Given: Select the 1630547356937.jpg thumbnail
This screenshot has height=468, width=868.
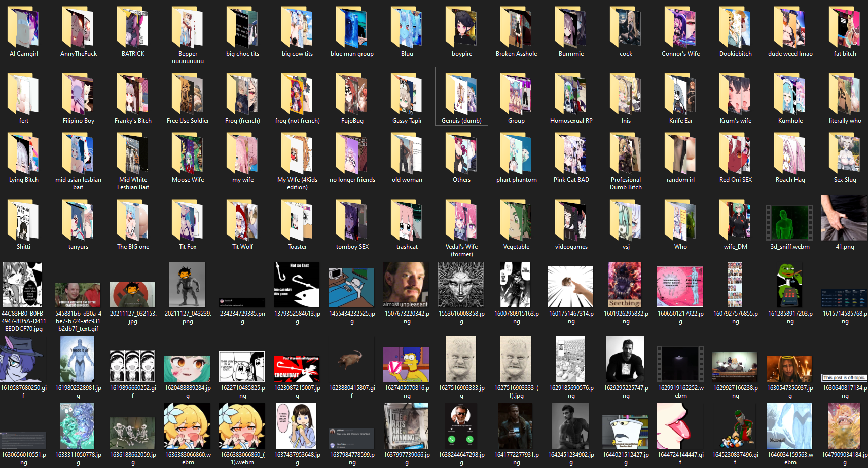Looking at the screenshot, I should pyautogui.click(x=789, y=369).
